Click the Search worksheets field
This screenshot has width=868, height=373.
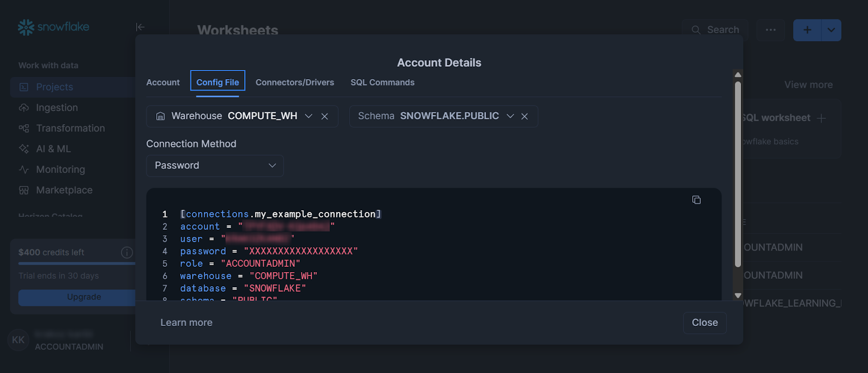tap(716, 30)
